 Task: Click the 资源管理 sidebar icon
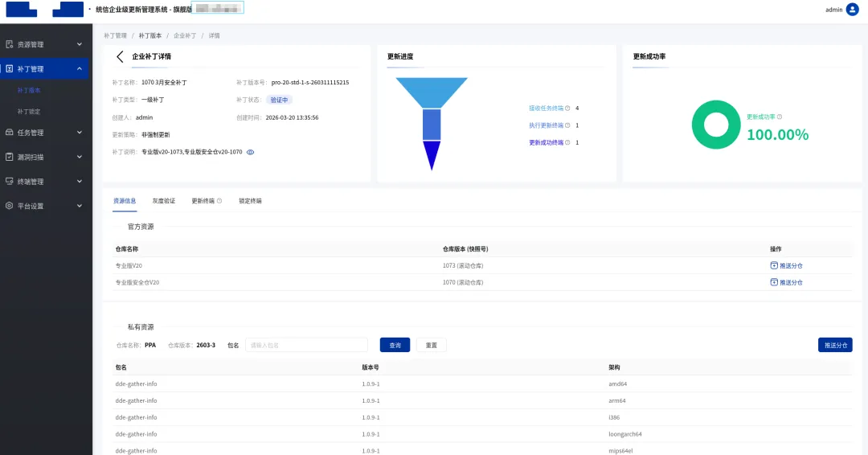(x=10, y=44)
